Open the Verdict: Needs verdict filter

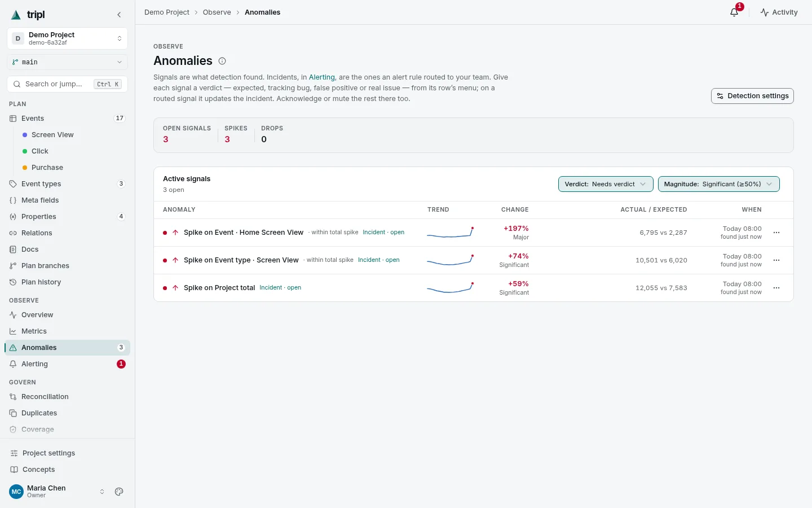pos(606,184)
